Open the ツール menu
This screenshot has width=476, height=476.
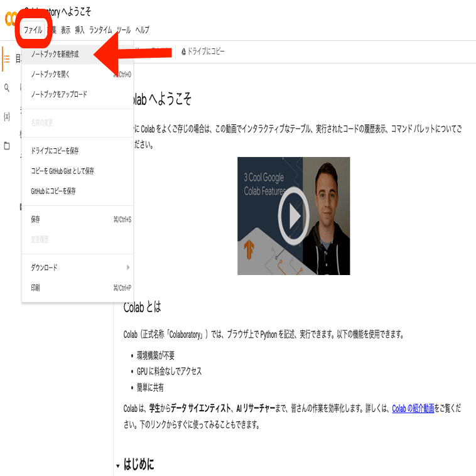click(x=124, y=30)
